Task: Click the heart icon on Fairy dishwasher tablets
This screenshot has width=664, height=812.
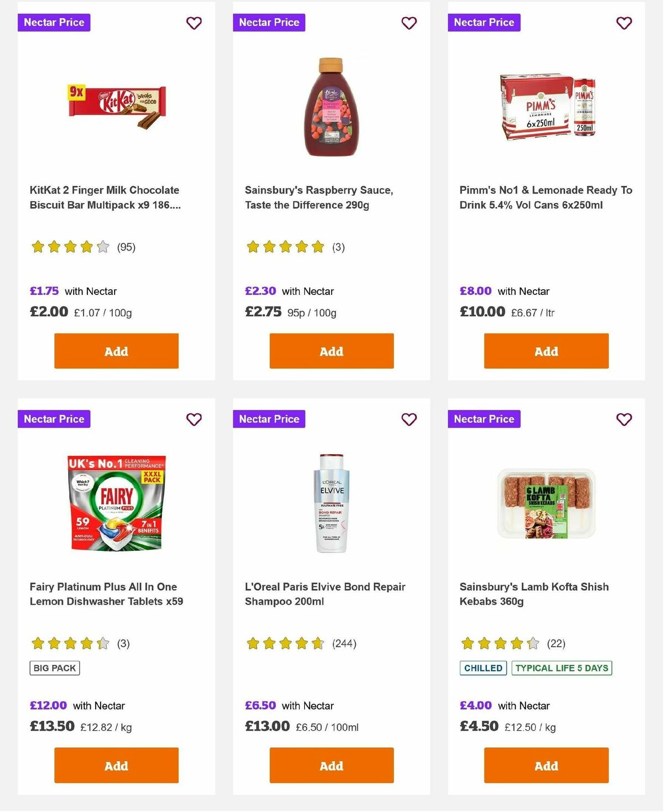Action: pos(194,419)
